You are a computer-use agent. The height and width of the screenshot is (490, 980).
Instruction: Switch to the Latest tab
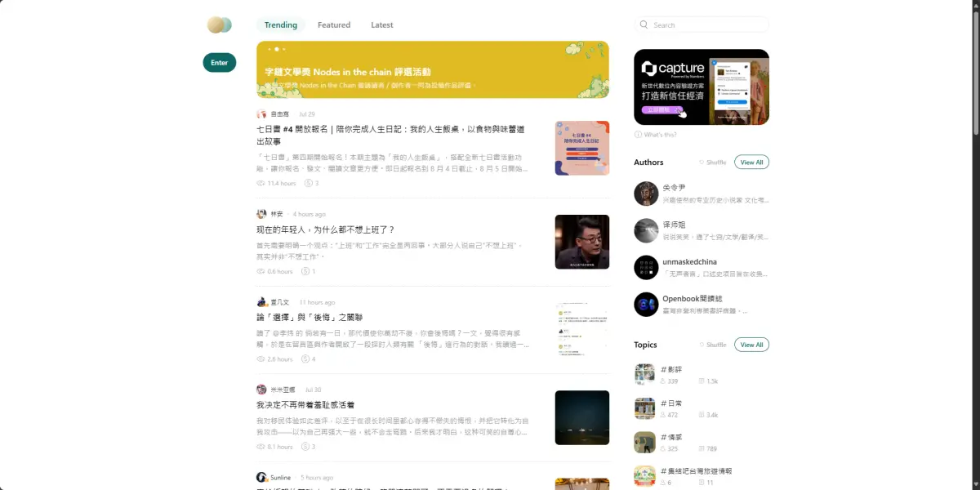coord(382,25)
